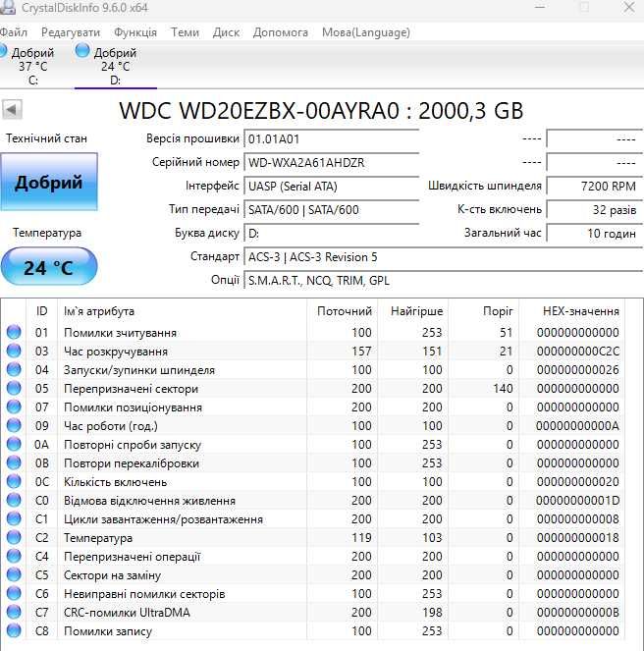This screenshot has height=651, width=644.
Task: Click HEX value 00000000001D
Action: click(577, 501)
